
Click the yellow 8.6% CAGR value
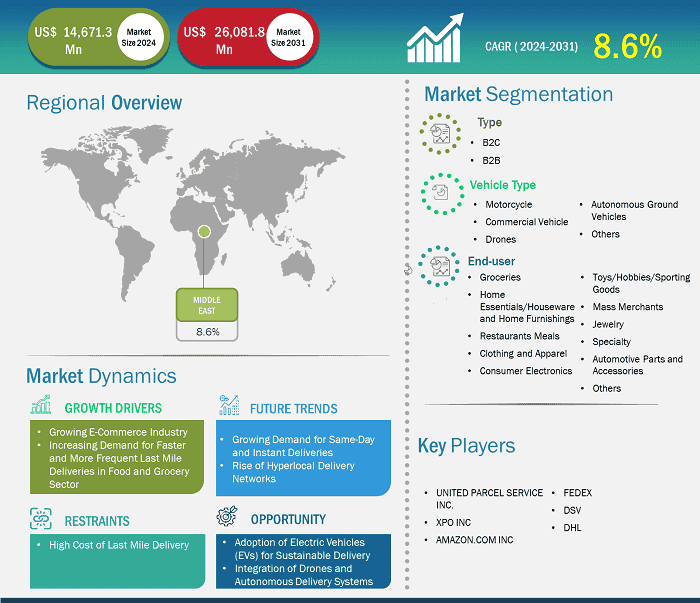[x=627, y=46]
